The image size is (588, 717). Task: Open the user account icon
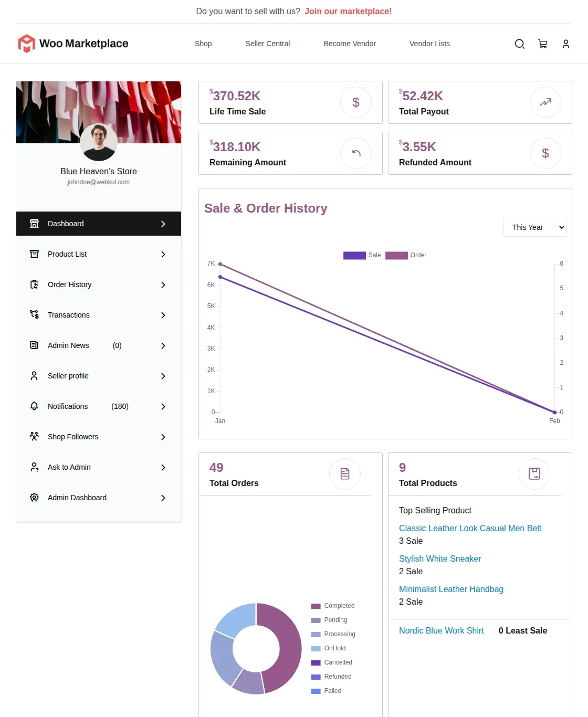pos(565,44)
